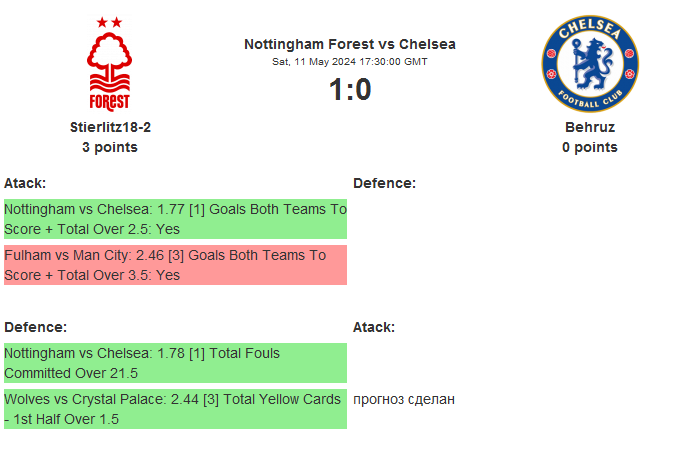The width and height of the screenshot is (700, 460).
Task: Click the прогноз сделан status text
Action: (x=404, y=399)
